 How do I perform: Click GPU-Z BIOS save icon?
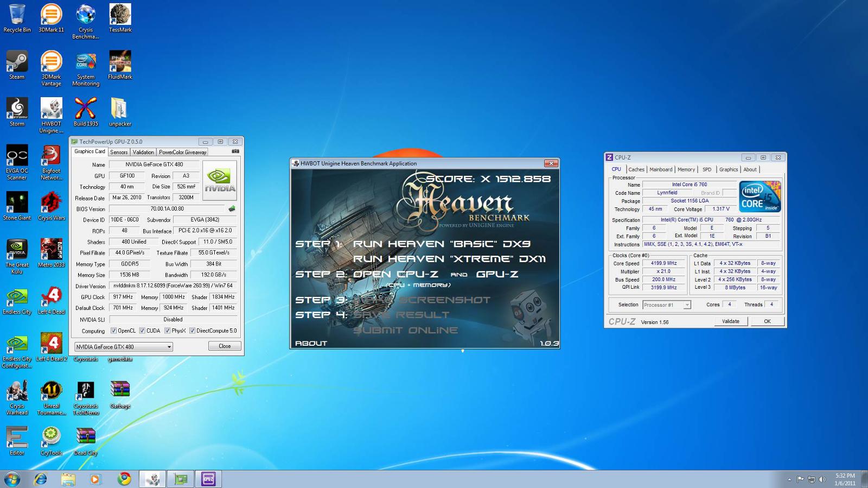232,208
